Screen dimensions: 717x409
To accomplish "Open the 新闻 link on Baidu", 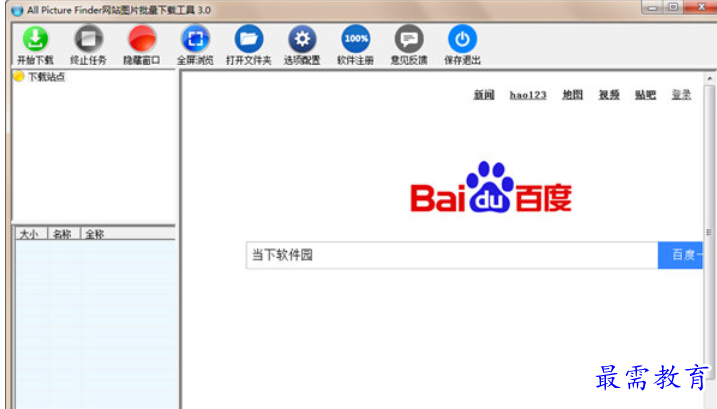I will pos(484,95).
